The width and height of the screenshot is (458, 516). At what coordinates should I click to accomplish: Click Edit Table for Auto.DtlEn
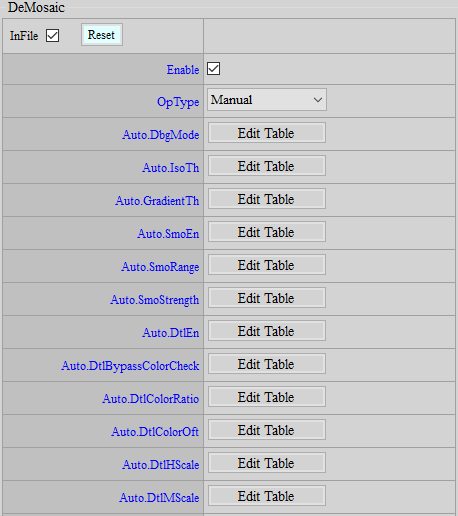[x=267, y=331]
